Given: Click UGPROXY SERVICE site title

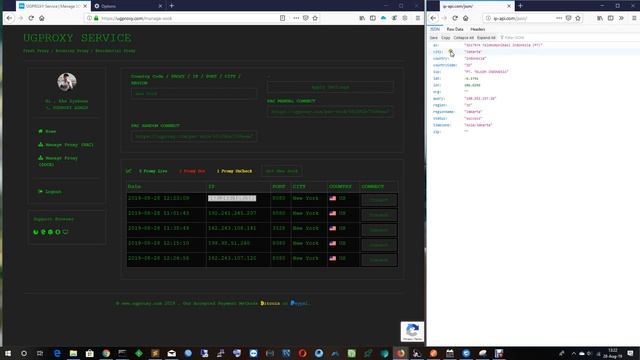Looking at the screenshot, I should click(x=77, y=38).
